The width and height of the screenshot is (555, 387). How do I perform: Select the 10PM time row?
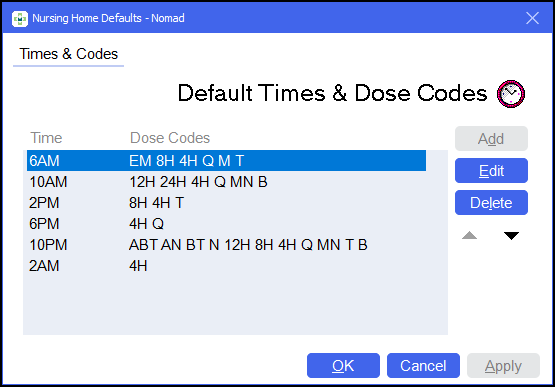point(227,245)
